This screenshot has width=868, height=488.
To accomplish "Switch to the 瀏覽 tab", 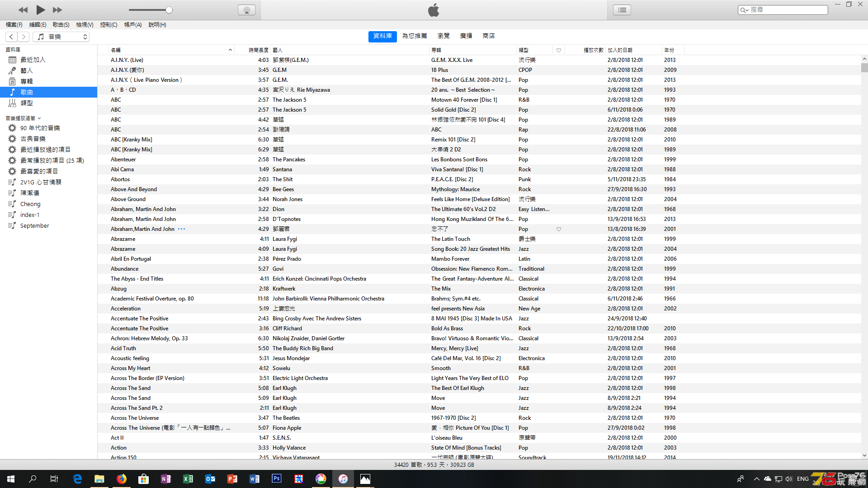I will click(x=443, y=36).
